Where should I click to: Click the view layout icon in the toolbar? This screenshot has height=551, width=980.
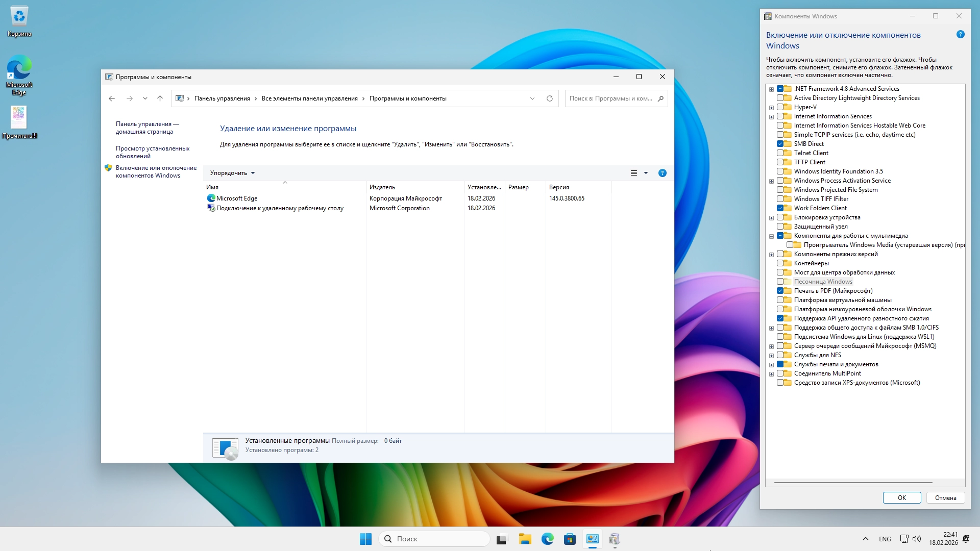pos(634,173)
